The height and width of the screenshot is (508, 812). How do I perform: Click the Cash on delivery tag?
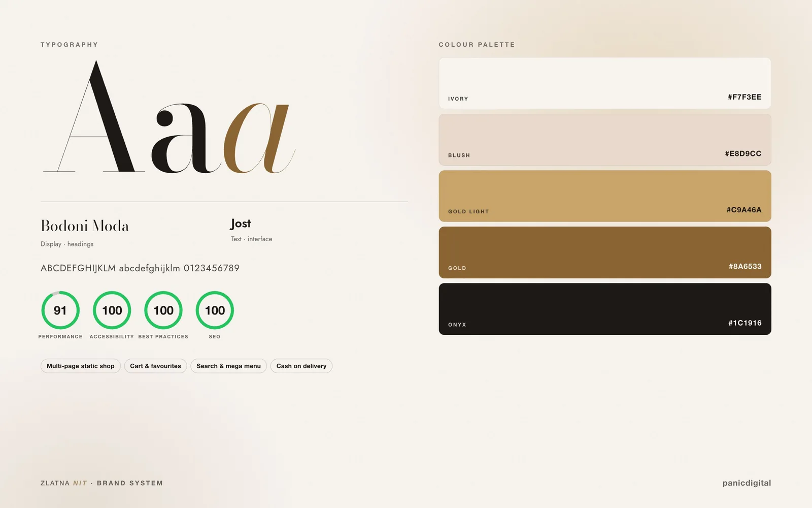pyautogui.click(x=301, y=366)
